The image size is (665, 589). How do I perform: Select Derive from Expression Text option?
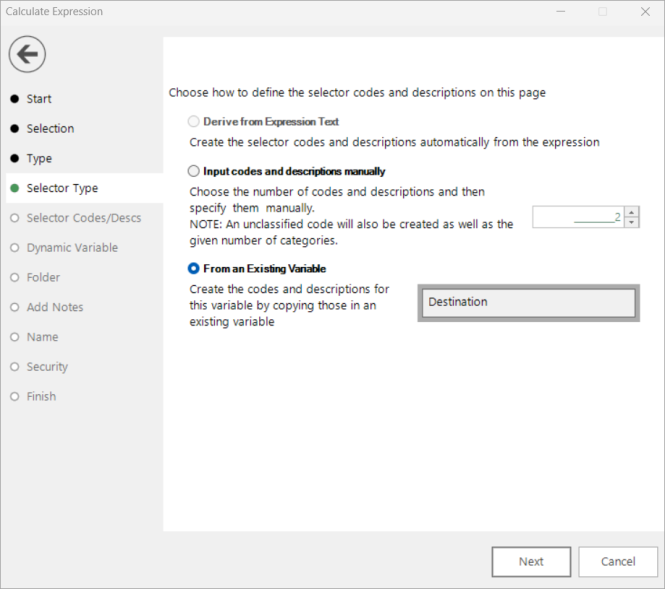point(193,122)
